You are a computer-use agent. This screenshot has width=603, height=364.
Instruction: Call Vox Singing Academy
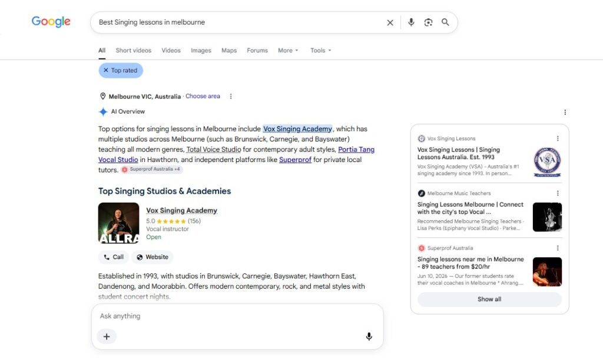coord(114,257)
